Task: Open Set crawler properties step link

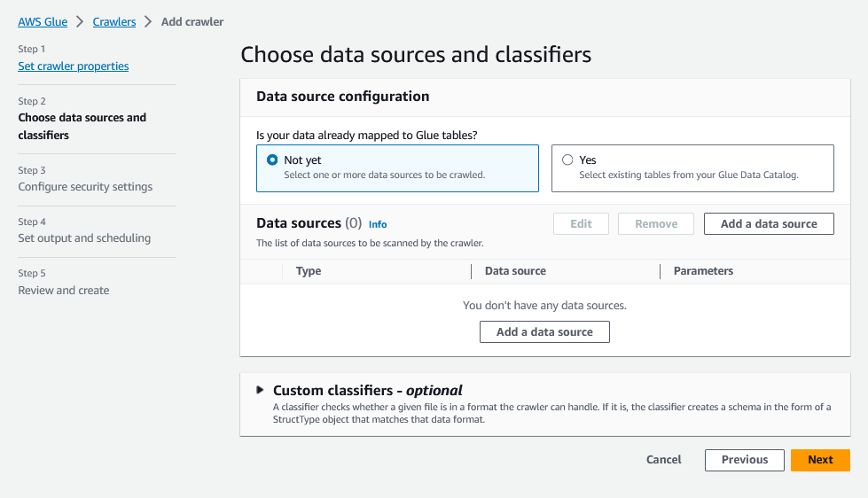Action: pyautogui.click(x=73, y=66)
